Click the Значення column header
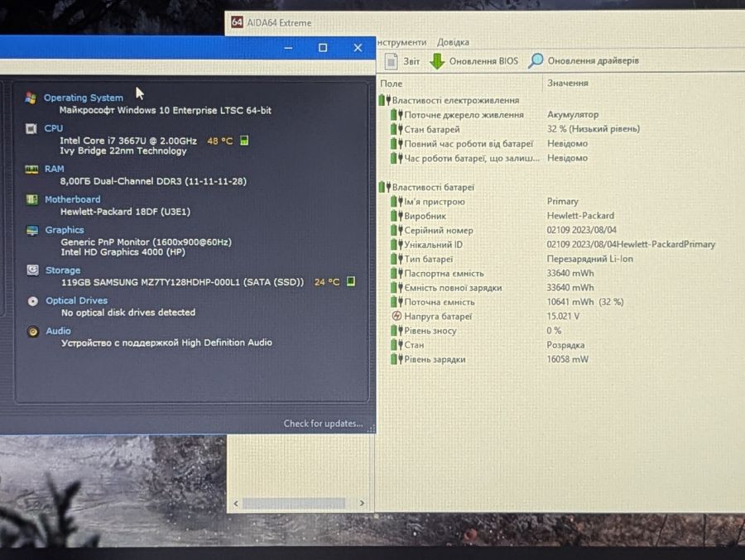 [x=567, y=83]
